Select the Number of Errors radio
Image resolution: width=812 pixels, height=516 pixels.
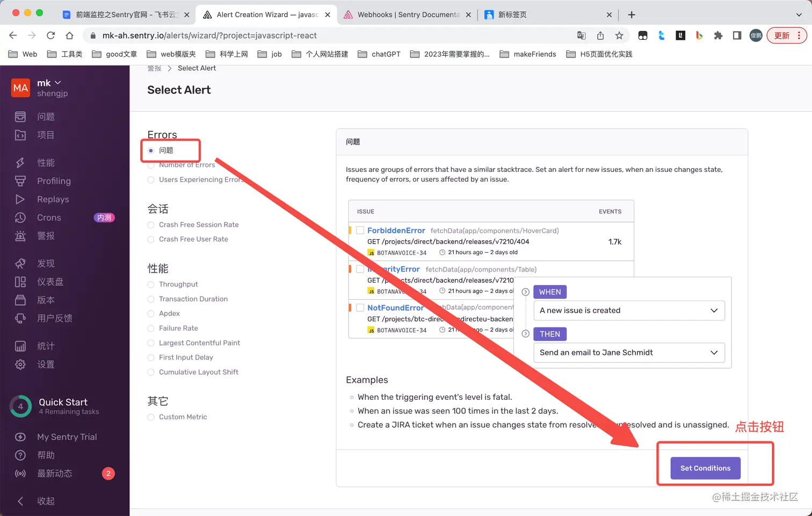(x=151, y=165)
